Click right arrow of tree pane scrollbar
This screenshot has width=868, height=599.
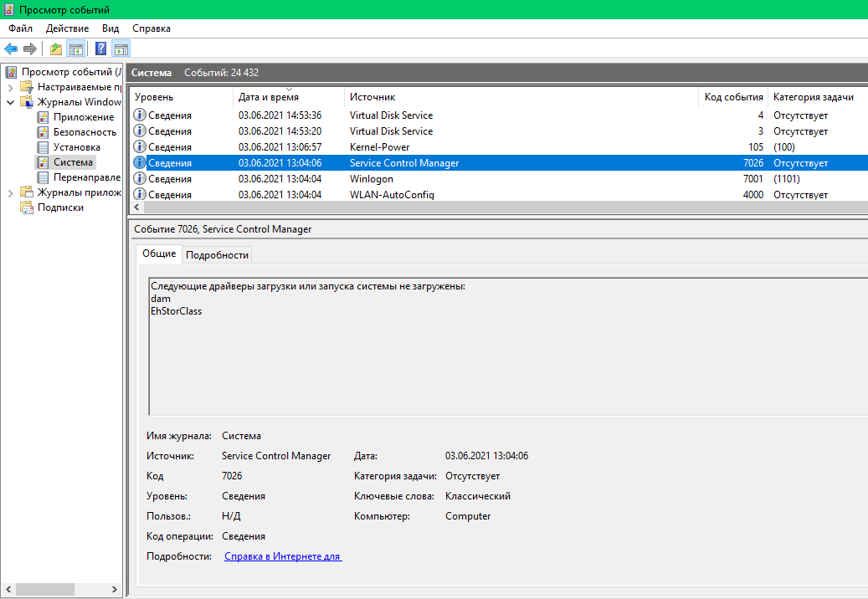pyautogui.click(x=115, y=590)
